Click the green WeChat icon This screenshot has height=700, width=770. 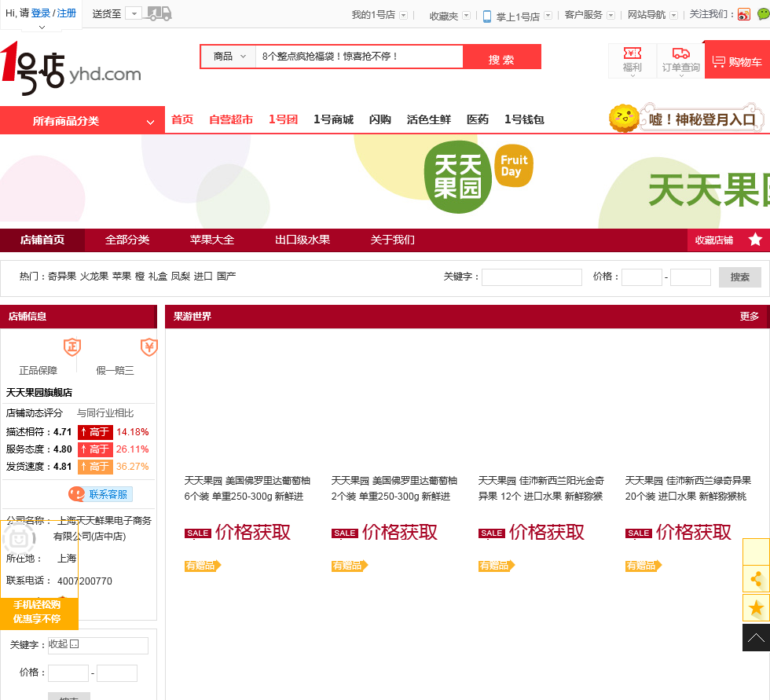coord(764,14)
